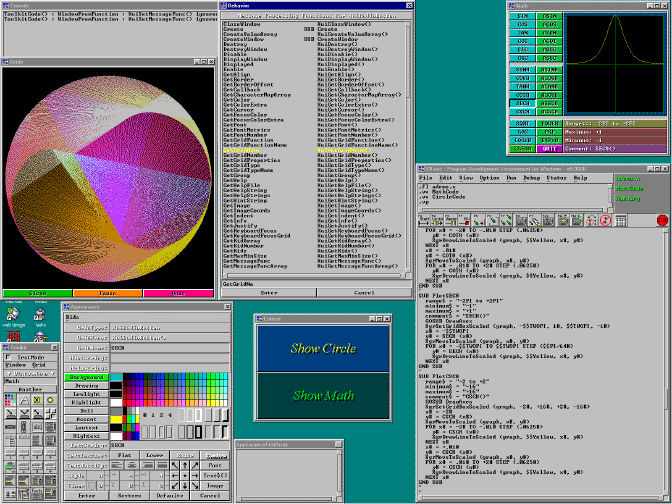The image size is (672, 504).
Task: Select the ASIN function in Math window
Action: pyautogui.click(x=549, y=16)
